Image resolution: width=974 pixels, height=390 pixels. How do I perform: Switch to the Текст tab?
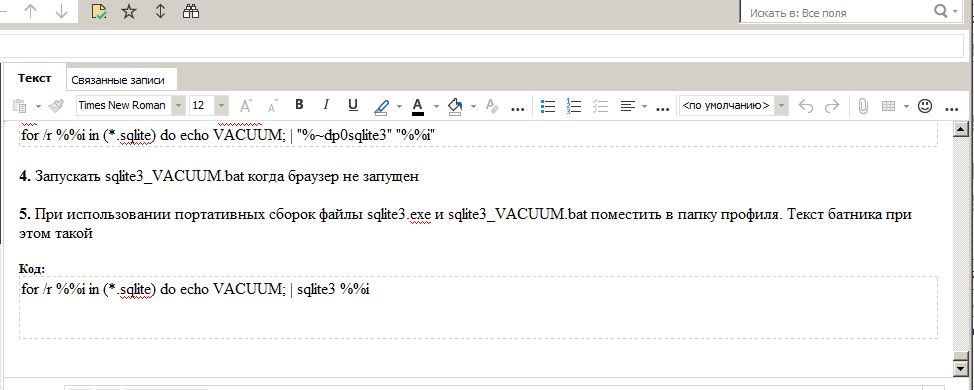pos(34,78)
